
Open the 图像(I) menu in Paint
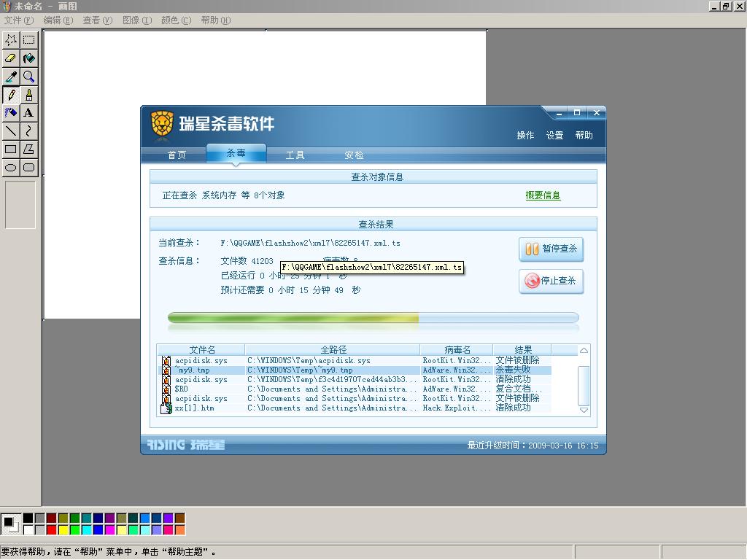tap(137, 20)
